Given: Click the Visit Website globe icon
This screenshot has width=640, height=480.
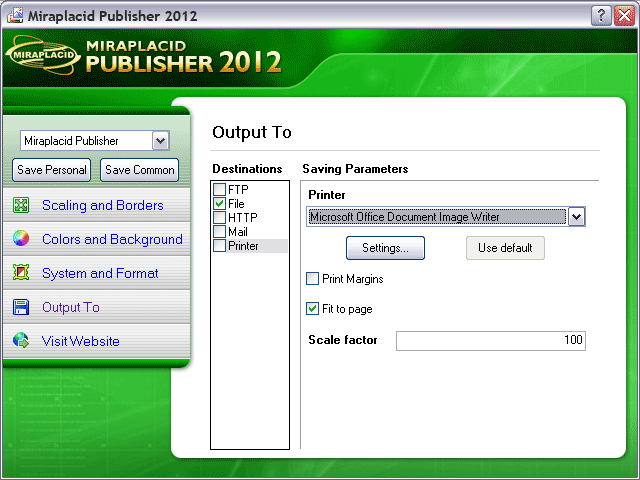Looking at the screenshot, I should (21, 340).
